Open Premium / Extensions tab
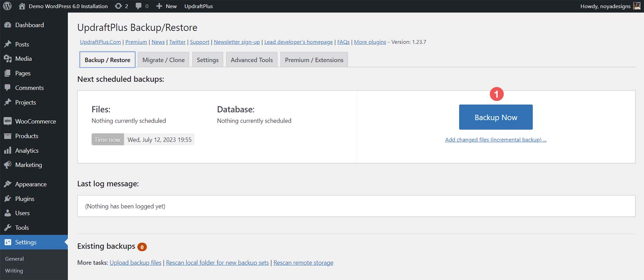 tap(314, 60)
